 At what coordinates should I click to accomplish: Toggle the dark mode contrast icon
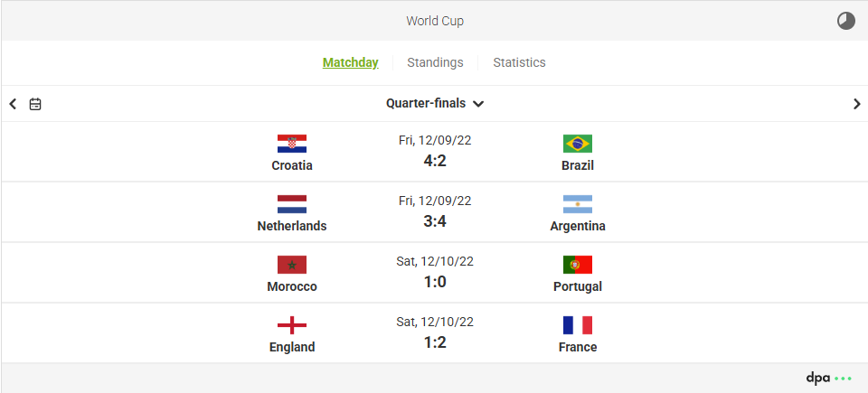click(x=845, y=21)
